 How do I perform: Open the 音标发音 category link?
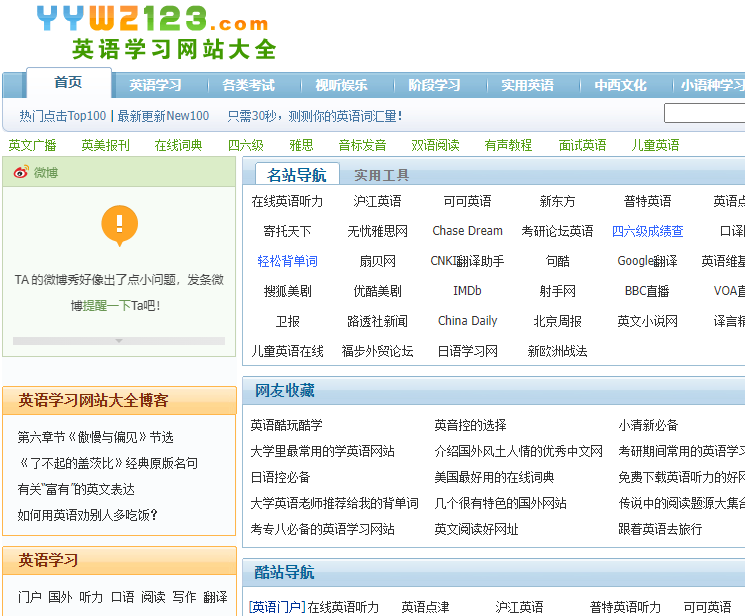pyautogui.click(x=362, y=145)
